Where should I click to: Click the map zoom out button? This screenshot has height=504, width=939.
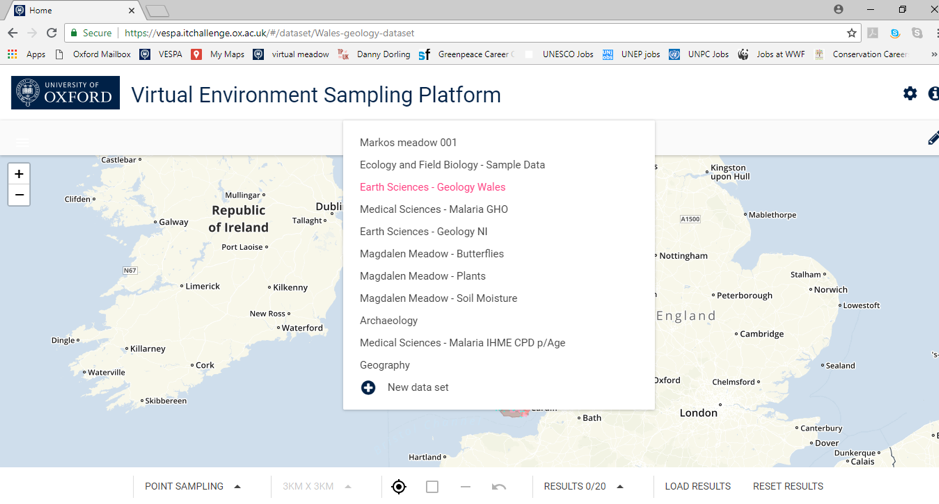[x=19, y=195]
